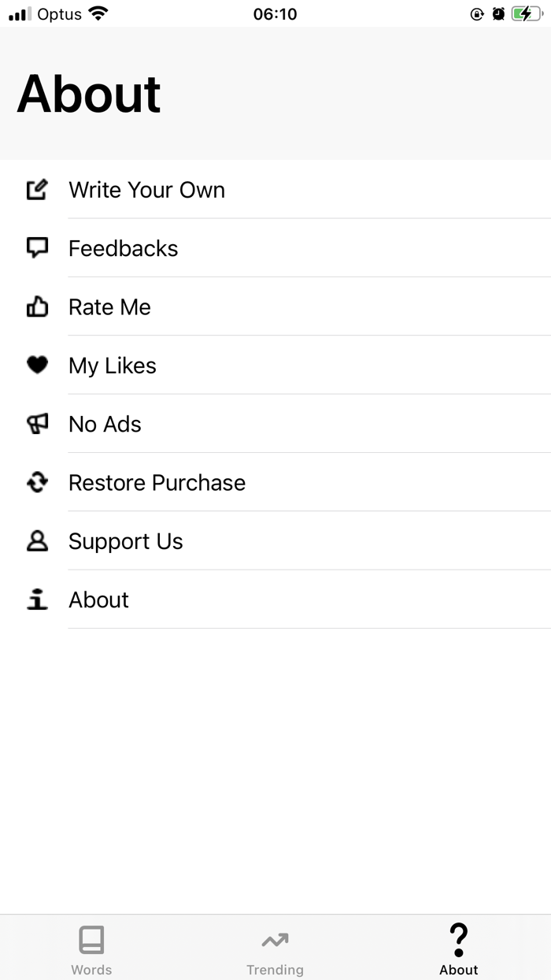This screenshot has height=980, width=551.
Task: Tap the pencil-and-paper Write Your Own icon
Action: tap(37, 190)
